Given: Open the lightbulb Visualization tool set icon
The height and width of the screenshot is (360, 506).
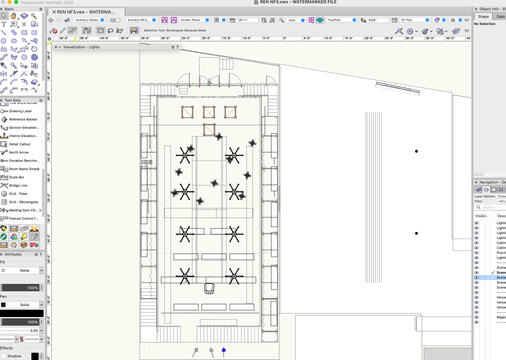Looking at the screenshot, I should tap(24, 237).
